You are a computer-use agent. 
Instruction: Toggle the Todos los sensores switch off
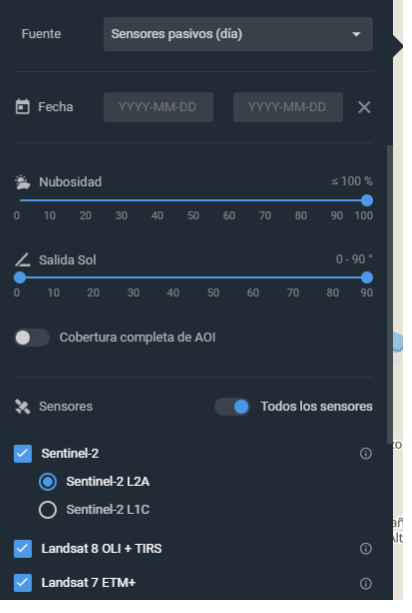pyautogui.click(x=232, y=407)
